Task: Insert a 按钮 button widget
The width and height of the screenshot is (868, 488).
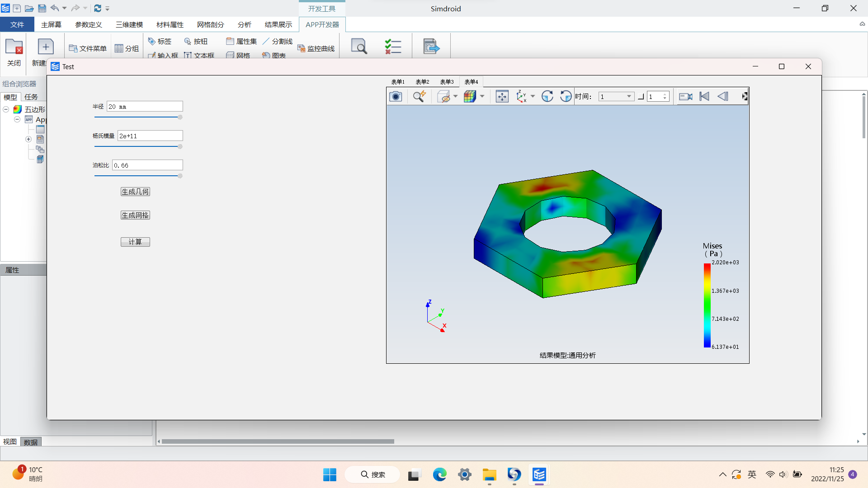Action: tap(196, 41)
